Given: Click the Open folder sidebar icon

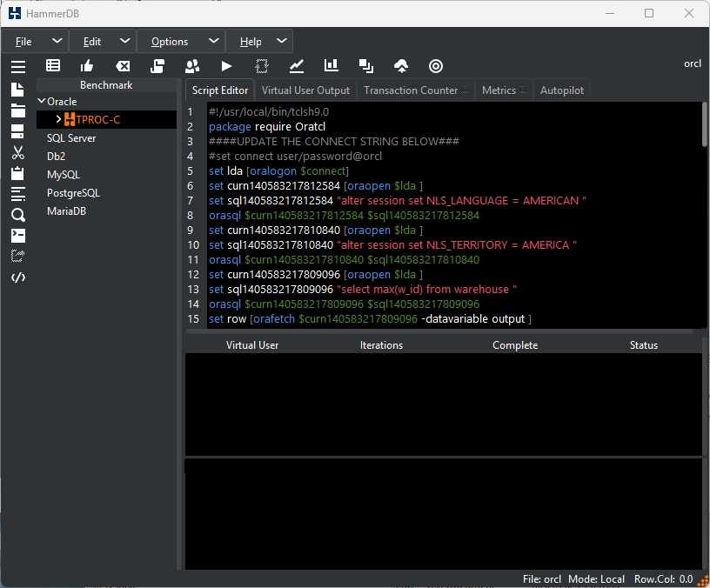Looking at the screenshot, I should 18,110.
